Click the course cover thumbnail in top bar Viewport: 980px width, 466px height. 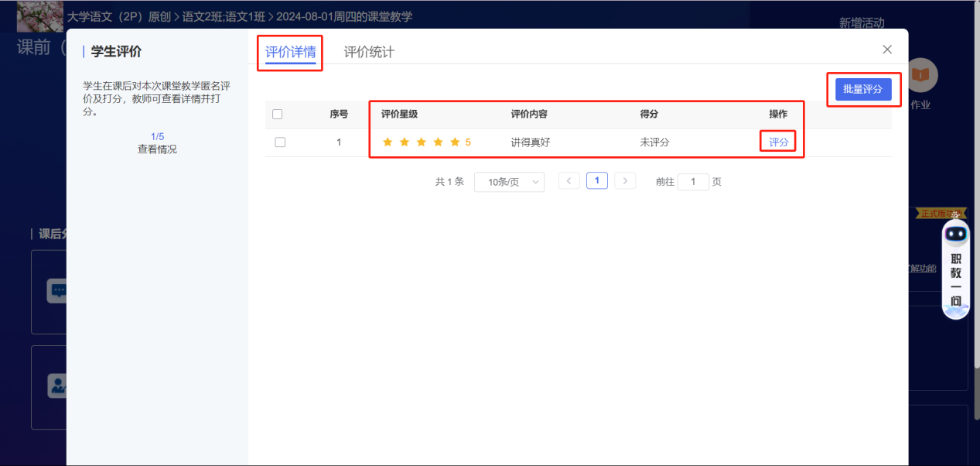(40, 15)
